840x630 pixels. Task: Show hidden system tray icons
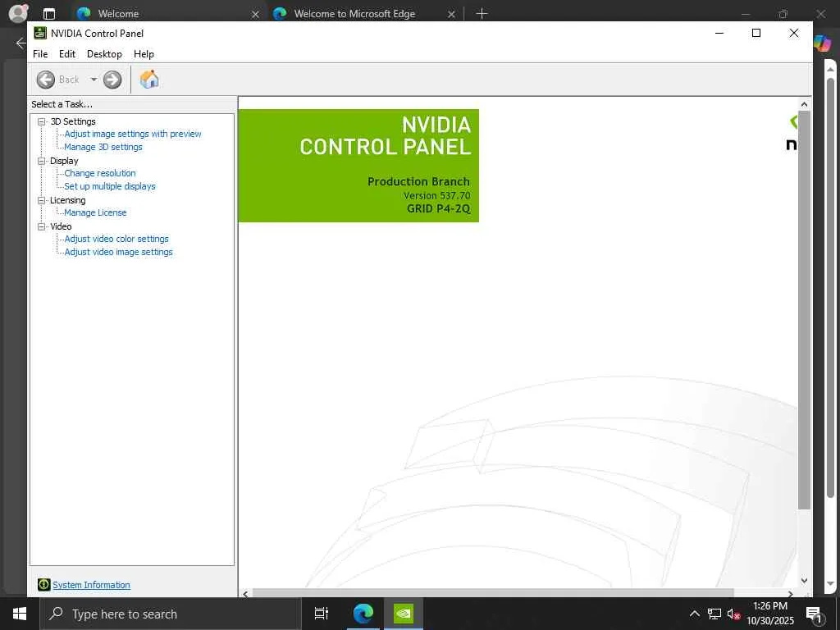(695, 614)
